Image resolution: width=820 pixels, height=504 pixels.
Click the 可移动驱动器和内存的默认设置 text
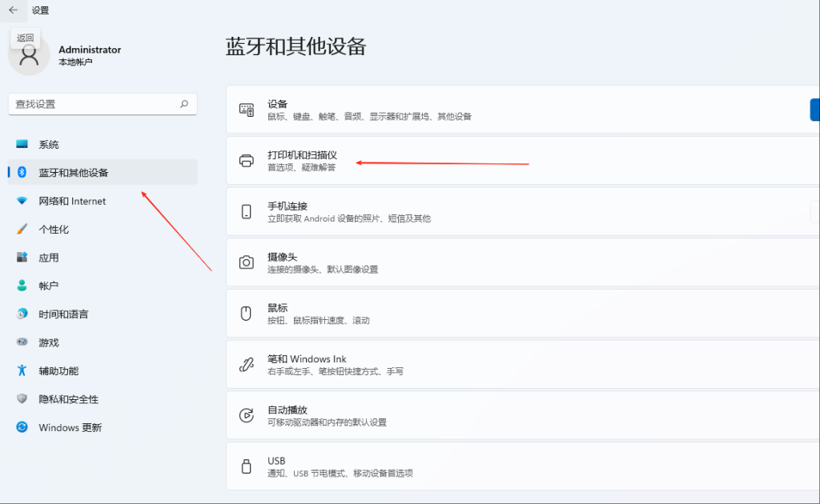coord(327,422)
